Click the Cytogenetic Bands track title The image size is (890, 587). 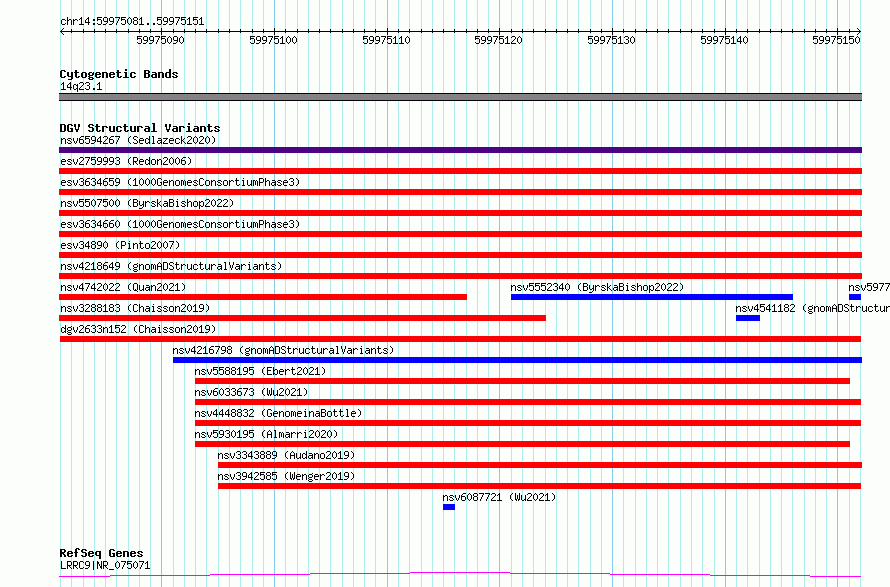coord(119,74)
